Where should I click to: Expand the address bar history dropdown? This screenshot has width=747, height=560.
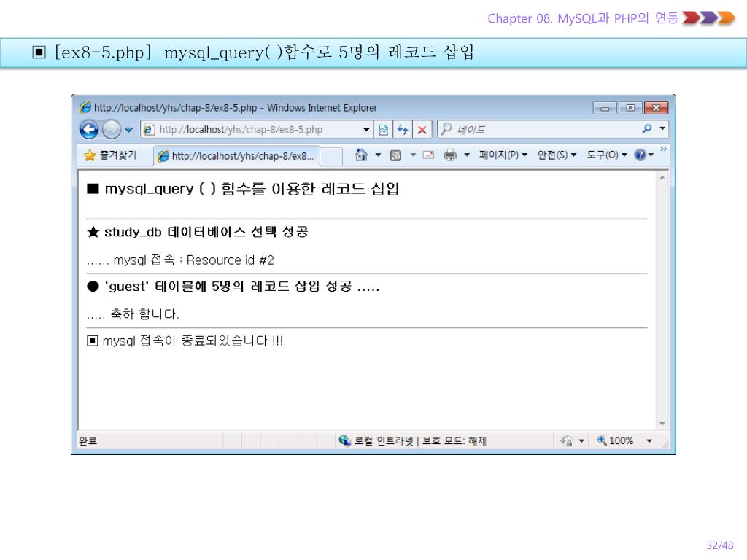coord(366,130)
